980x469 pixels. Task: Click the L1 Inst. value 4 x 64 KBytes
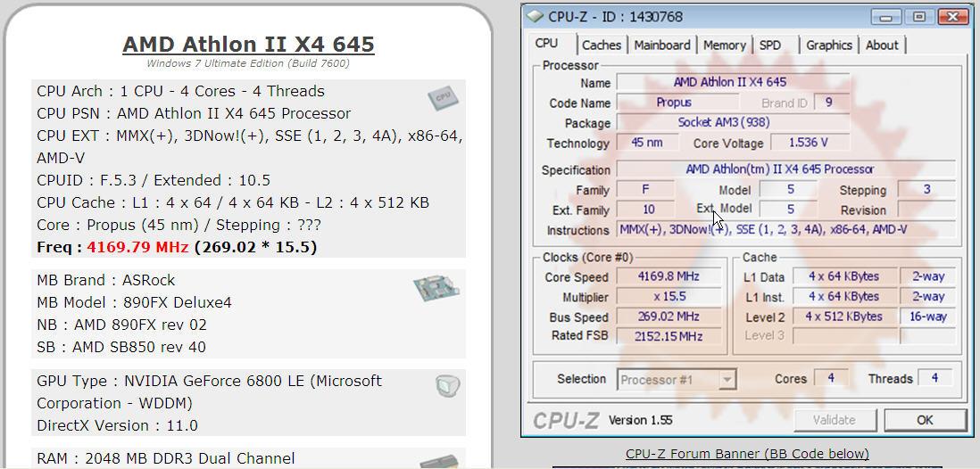point(844,297)
